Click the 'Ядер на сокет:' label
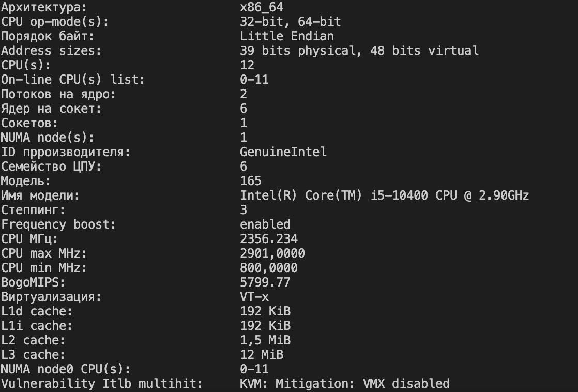Image resolution: width=578 pixels, height=392 pixels. click(x=51, y=109)
